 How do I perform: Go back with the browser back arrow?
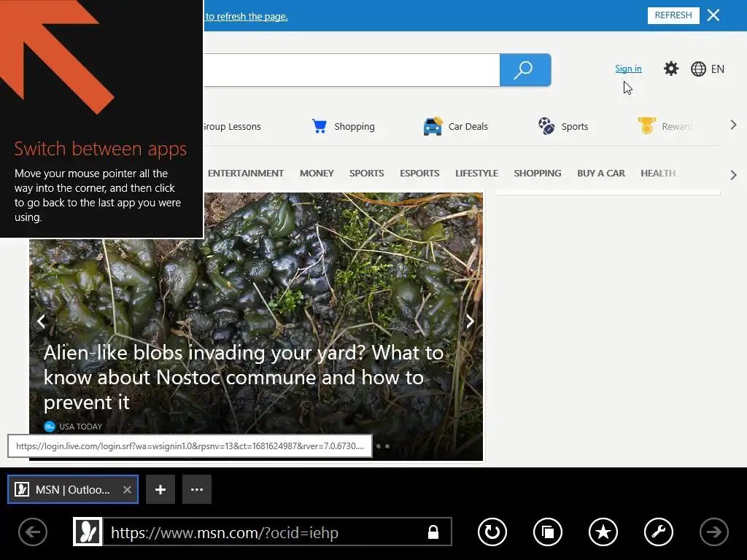33,532
